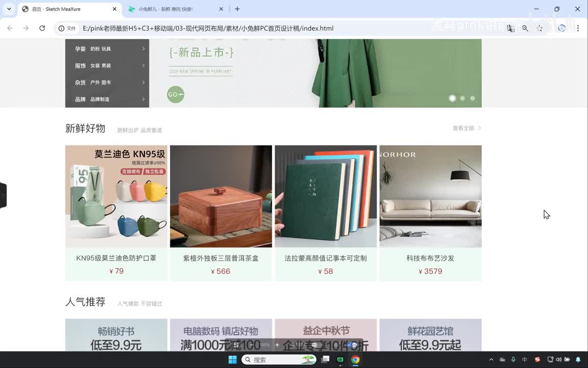The height and width of the screenshot is (368, 588).
Task: Open the green app icon in taskbar
Action: point(340,360)
